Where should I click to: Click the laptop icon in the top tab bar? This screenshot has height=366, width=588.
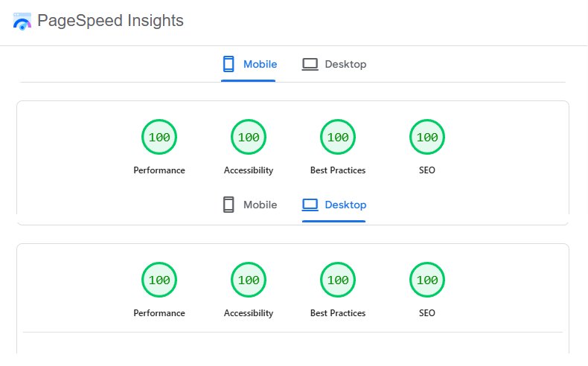310,65
